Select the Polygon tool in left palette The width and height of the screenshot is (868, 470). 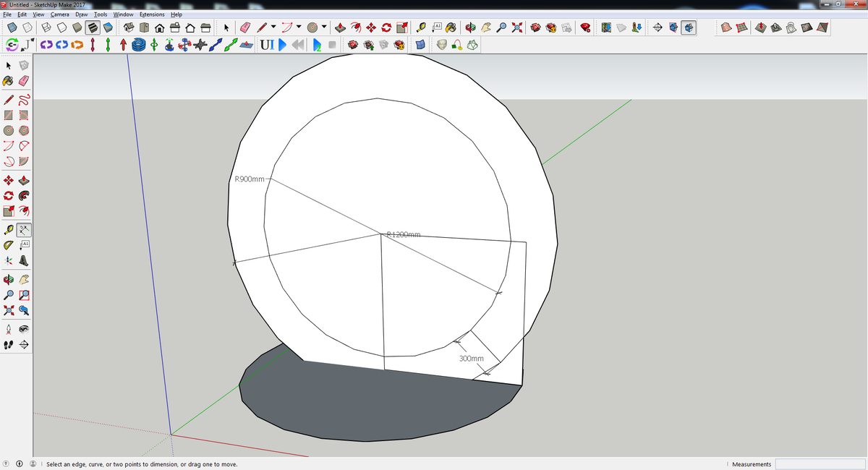(24, 131)
